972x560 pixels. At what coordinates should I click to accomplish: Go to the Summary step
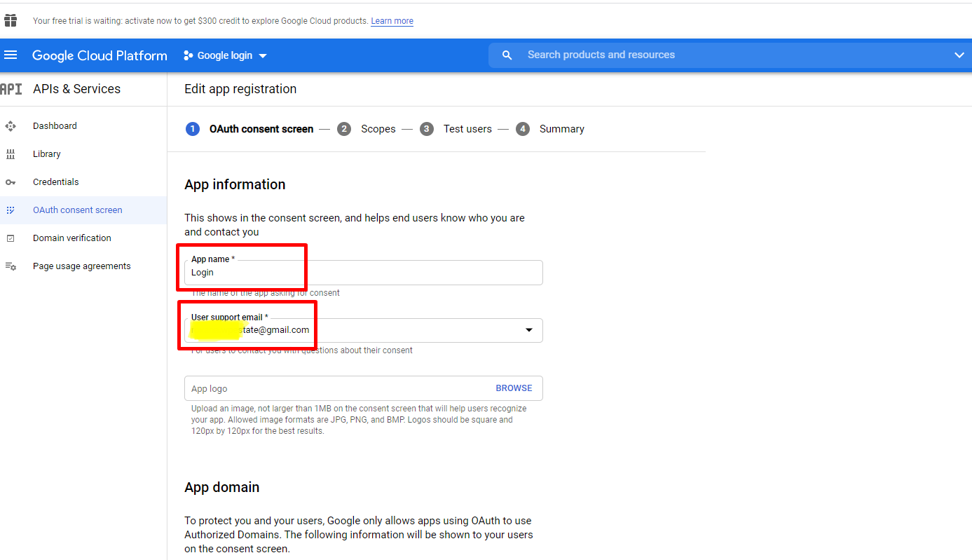click(562, 129)
